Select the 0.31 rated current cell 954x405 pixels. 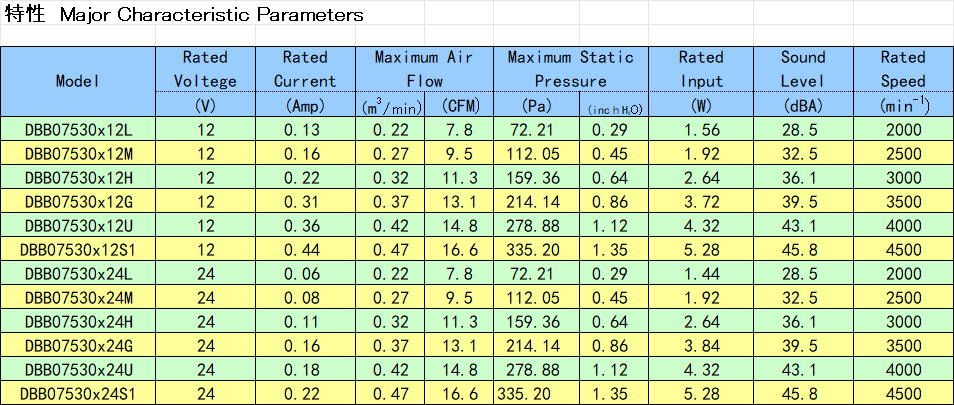pos(304,201)
